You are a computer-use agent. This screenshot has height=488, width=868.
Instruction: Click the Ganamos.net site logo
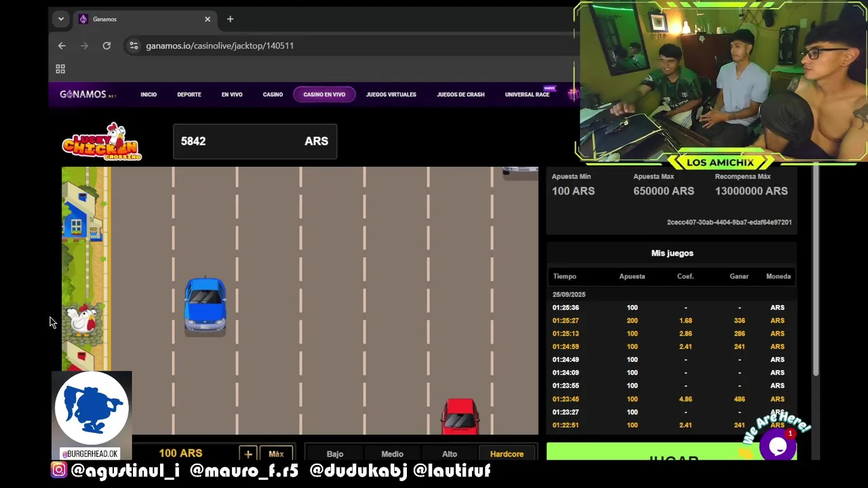[88, 94]
